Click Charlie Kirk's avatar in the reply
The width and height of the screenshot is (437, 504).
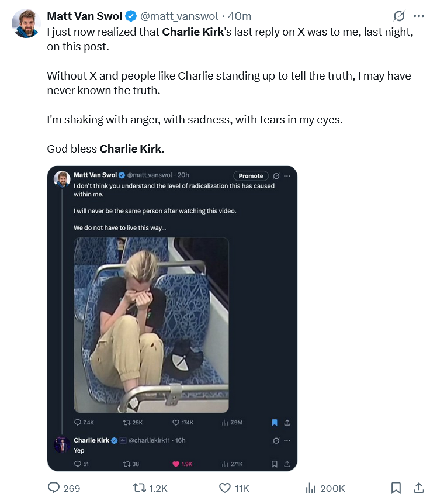click(x=63, y=444)
